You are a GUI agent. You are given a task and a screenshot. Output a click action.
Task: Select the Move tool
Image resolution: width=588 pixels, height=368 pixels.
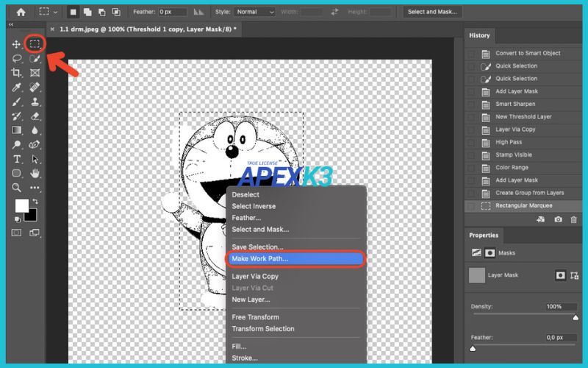16,44
